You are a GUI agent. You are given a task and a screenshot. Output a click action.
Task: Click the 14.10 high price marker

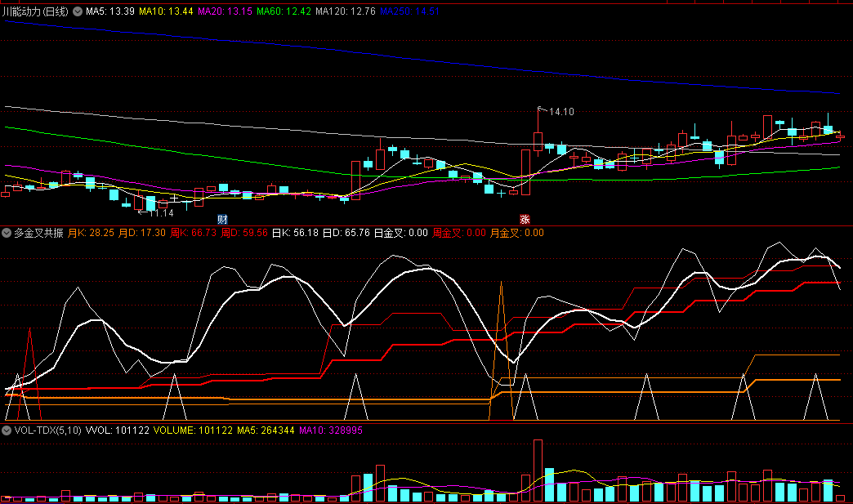(561, 112)
